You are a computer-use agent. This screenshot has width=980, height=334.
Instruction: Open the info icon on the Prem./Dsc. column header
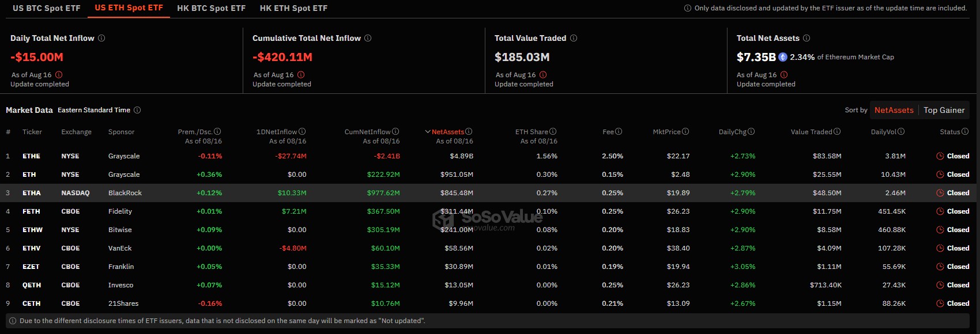(x=217, y=131)
